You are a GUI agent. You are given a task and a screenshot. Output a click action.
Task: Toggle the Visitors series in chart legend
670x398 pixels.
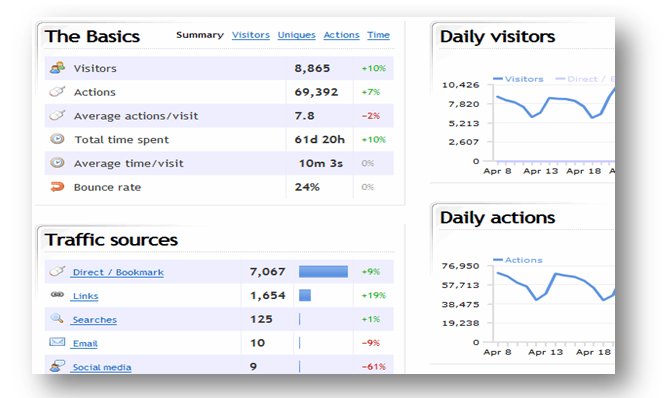[518, 79]
